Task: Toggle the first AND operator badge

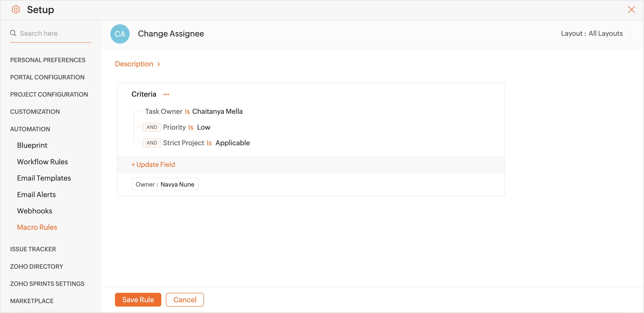Action: pos(151,127)
